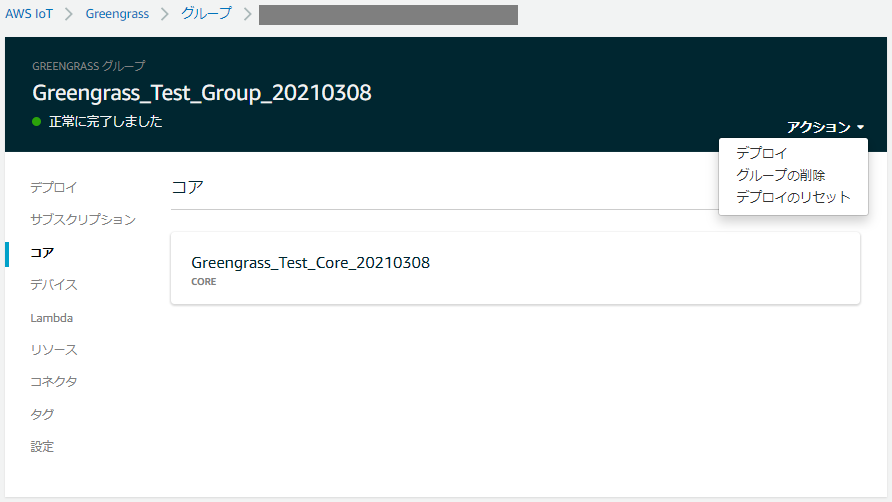Open the タグ sidebar tab
This screenshot has width=892, height=502.
[x=42, y=414]
